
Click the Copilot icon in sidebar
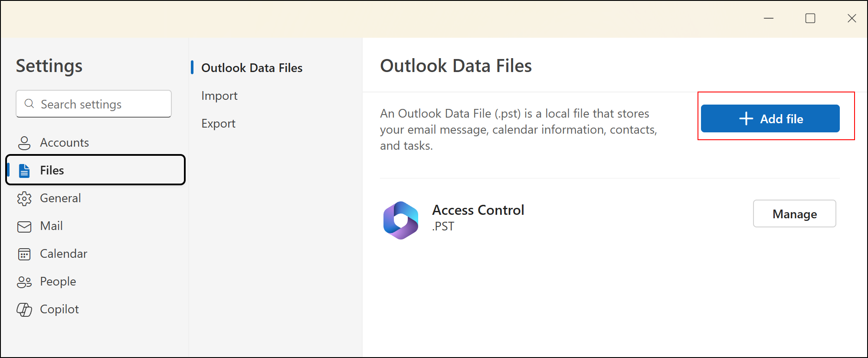(24, 309)
